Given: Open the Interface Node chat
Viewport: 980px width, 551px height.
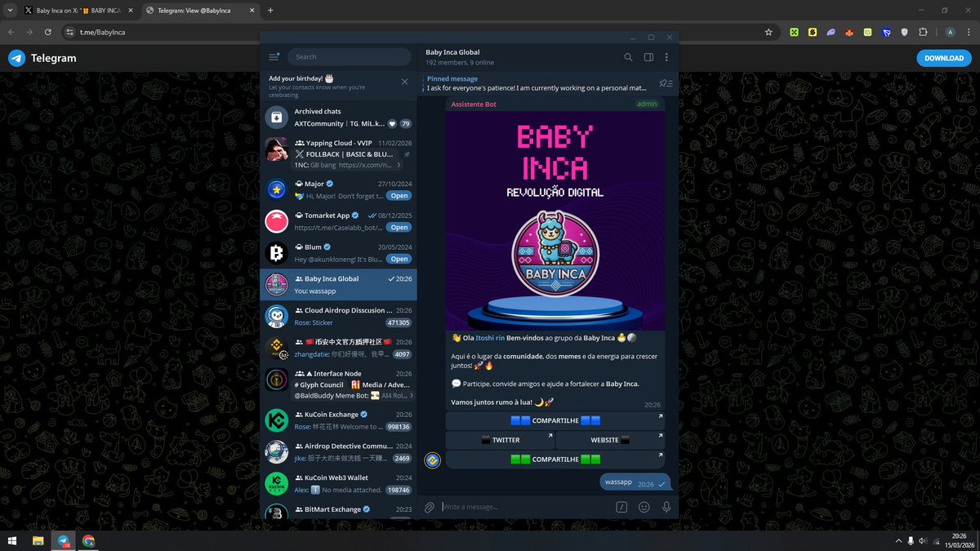Looking at the screenshot, I should coord(338,384).
